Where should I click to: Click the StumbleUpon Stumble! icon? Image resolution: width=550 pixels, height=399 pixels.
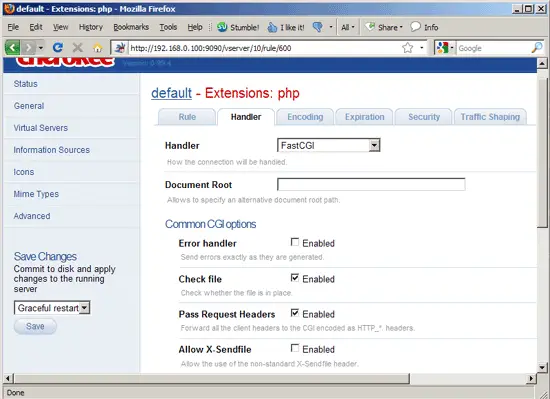(x=222, y=27)
